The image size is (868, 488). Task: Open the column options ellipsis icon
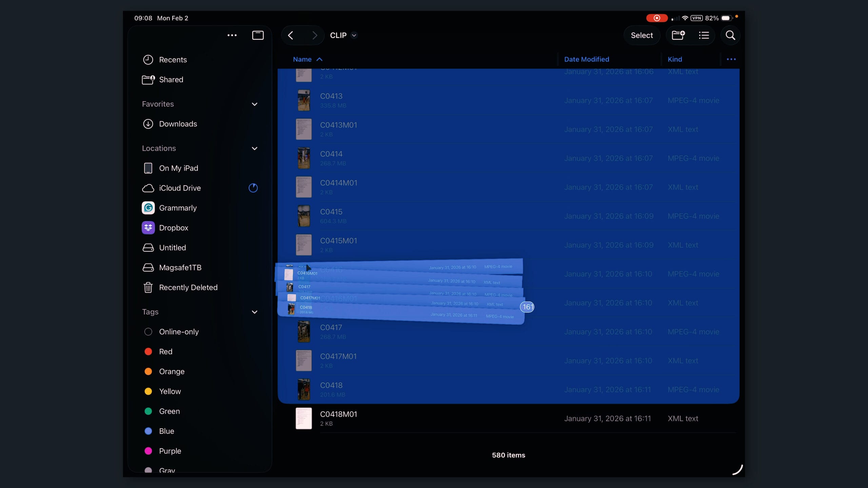(731, 59)
